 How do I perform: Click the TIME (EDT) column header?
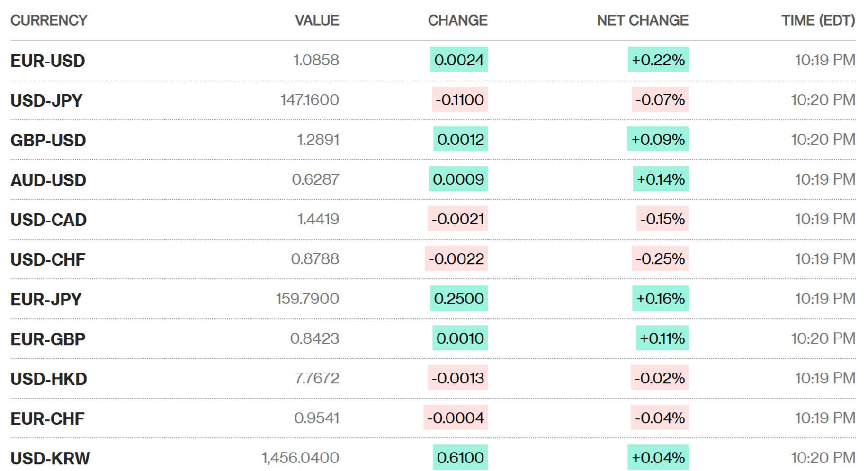pos(818,20)
